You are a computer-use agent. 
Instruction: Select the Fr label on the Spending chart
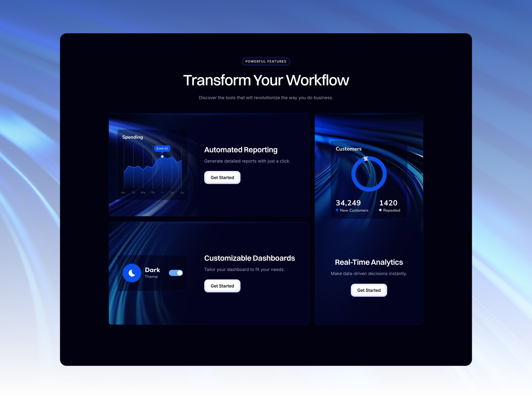click(x=162, y=192)
